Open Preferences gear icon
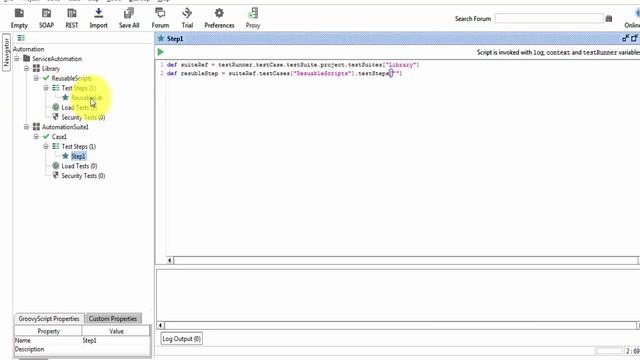640x360 pixels. pyautogui.click(x=219, y=18)
